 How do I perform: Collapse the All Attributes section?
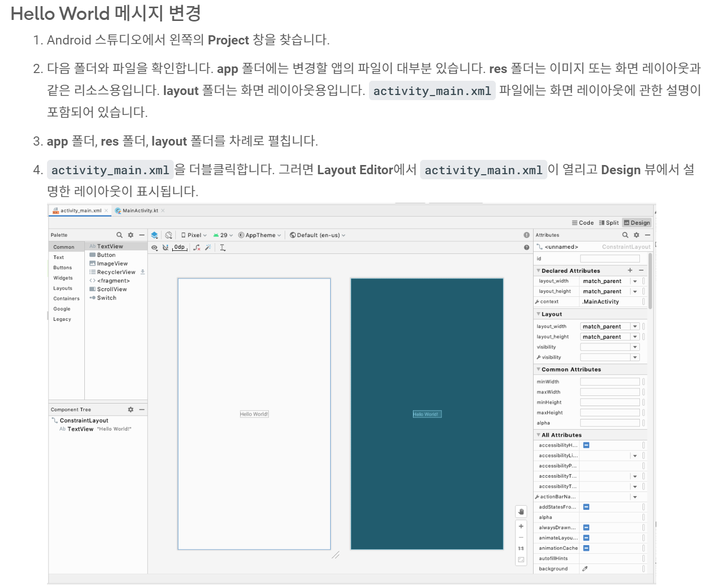pyautogui.click(x=538, y=435)
